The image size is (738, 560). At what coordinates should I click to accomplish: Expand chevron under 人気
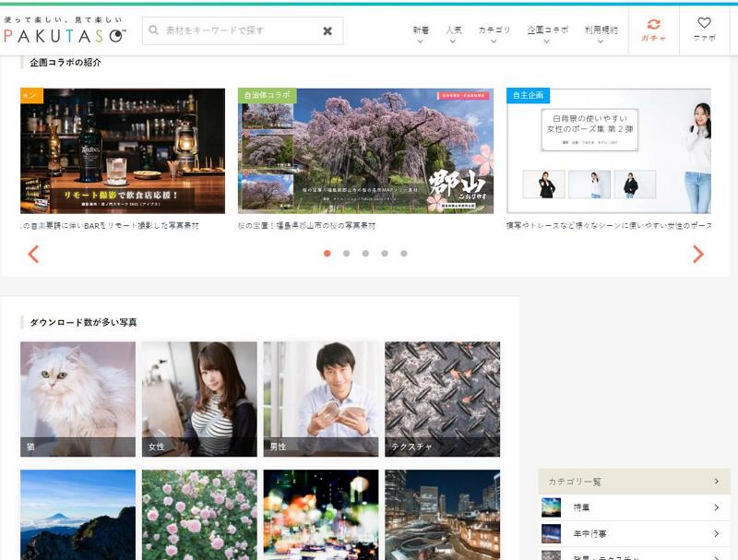click(453, 42)
